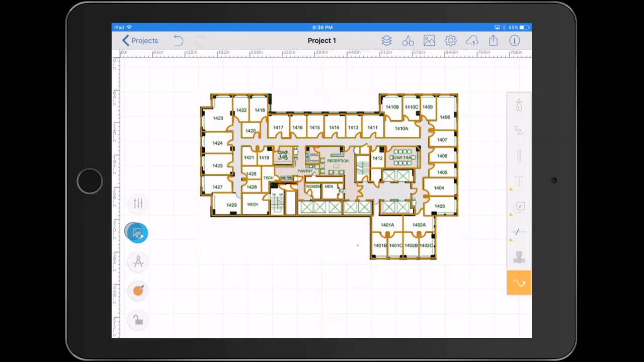This screenshot has height=362, width=644.
Task: Select room 1407 on floor plan
Action: click(x=442, y=140)
